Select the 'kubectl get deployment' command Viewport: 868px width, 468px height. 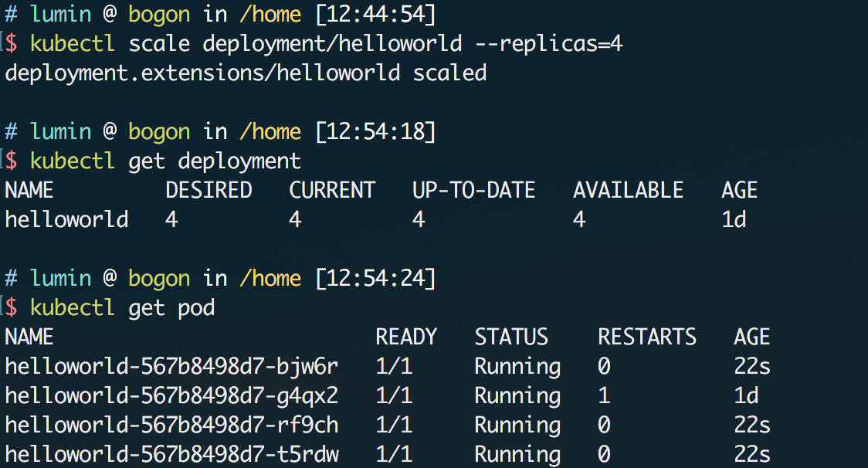(165, 161)
